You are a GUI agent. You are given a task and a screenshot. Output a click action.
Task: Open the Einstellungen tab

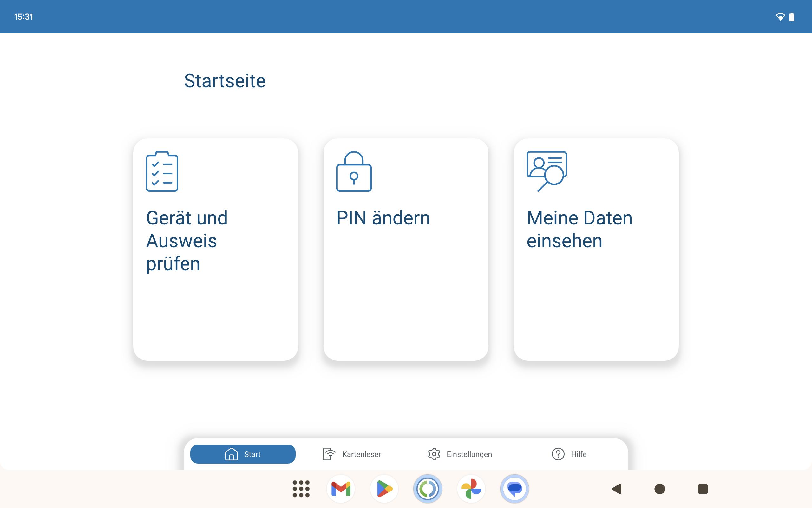460,454
